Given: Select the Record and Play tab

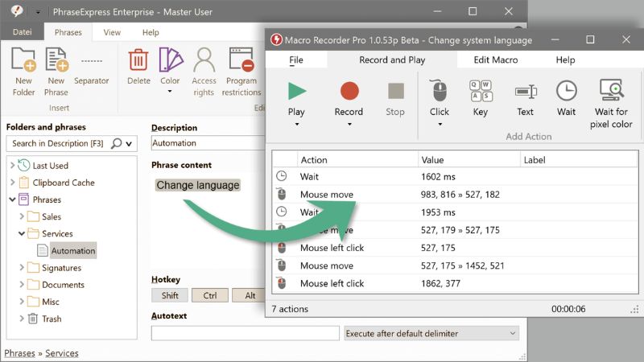Looking at the screenshot, I should pos(392,60).
